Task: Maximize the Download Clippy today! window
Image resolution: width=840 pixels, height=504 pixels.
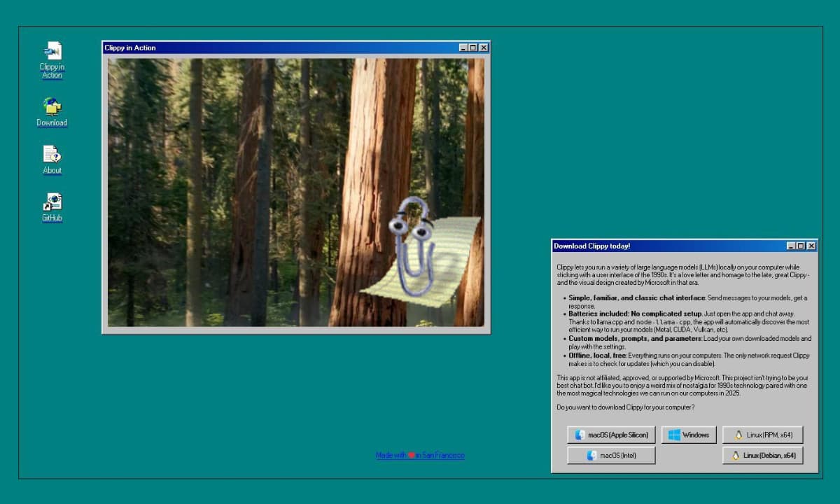Action: (x=801, y=246)
